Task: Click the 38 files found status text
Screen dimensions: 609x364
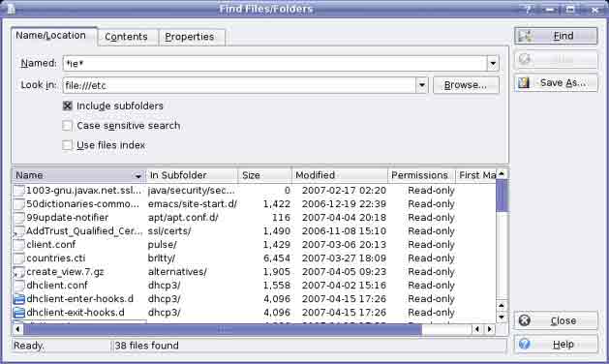Action: pyautogui.click(x=147, y=346)
